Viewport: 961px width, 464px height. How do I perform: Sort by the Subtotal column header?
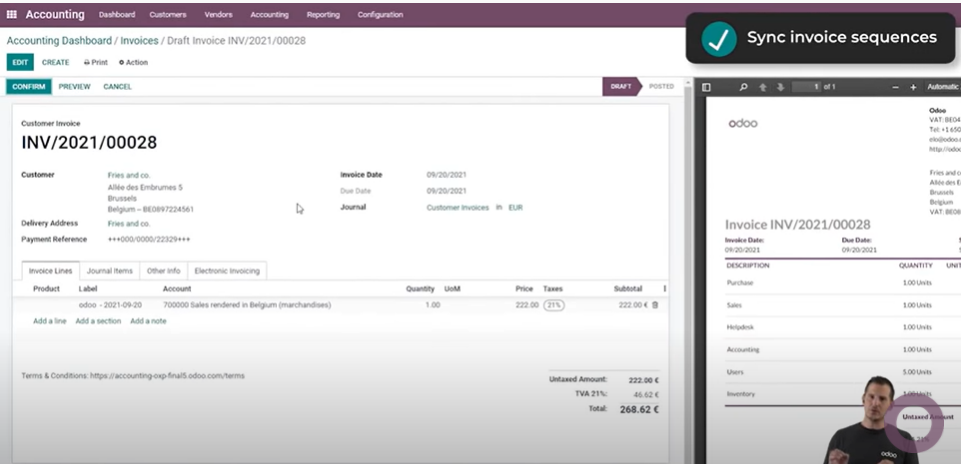pyautogui.click(x=628, y=289)
